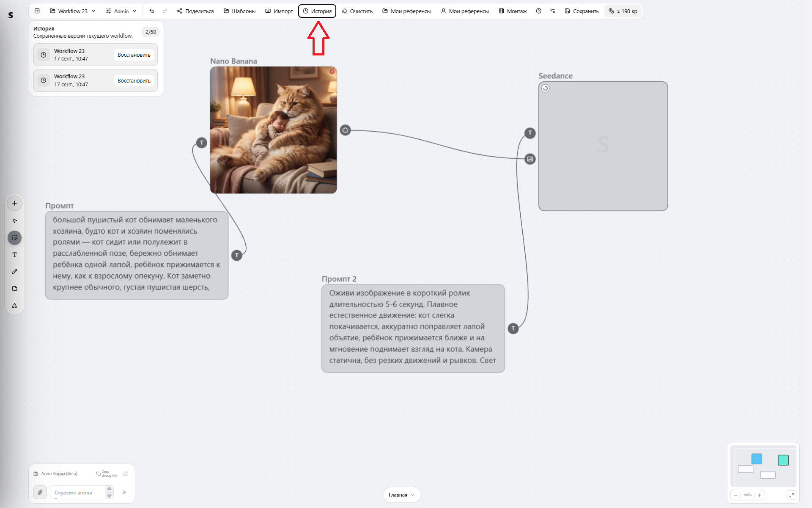This screenshot has height=508, width=812.
Task: Click Сохранить to save workflow
Action: click(582, 11)
